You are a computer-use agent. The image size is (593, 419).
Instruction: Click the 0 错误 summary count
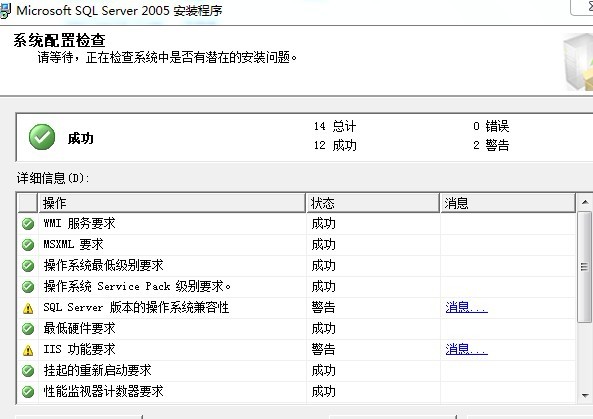491,126
